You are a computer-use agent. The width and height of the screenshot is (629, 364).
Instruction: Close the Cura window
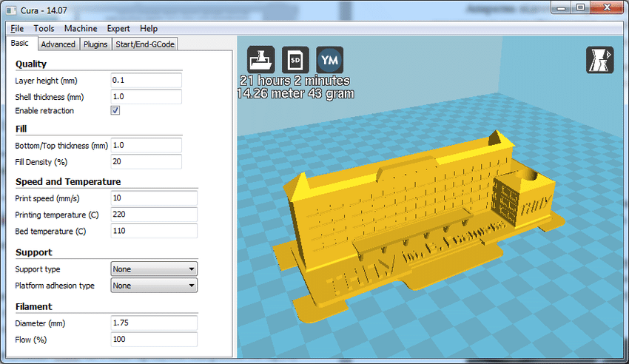[607, 7]
